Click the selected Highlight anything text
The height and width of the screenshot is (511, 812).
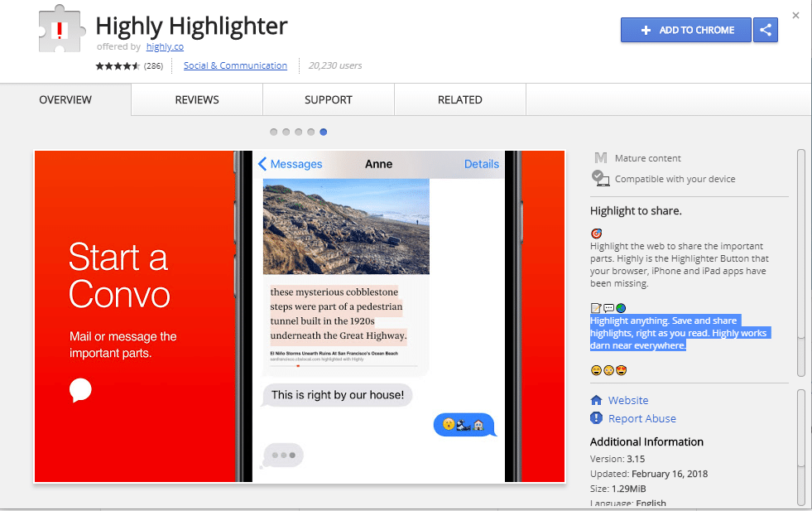coord(679,333)
